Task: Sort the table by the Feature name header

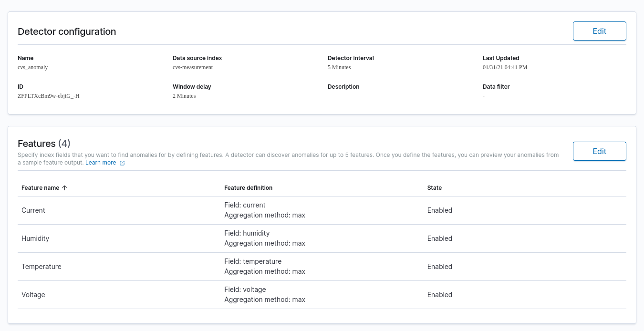Action: [x=41, y=188]
